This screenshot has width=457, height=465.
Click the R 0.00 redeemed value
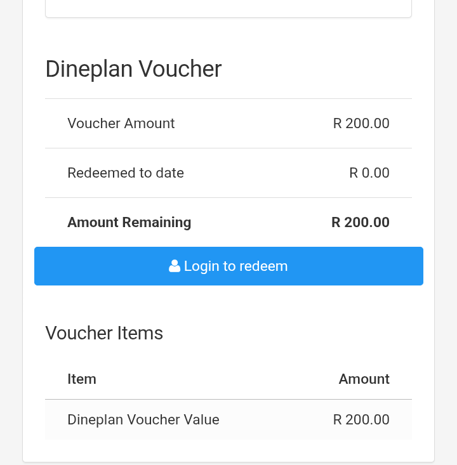(x=369, y=173)
